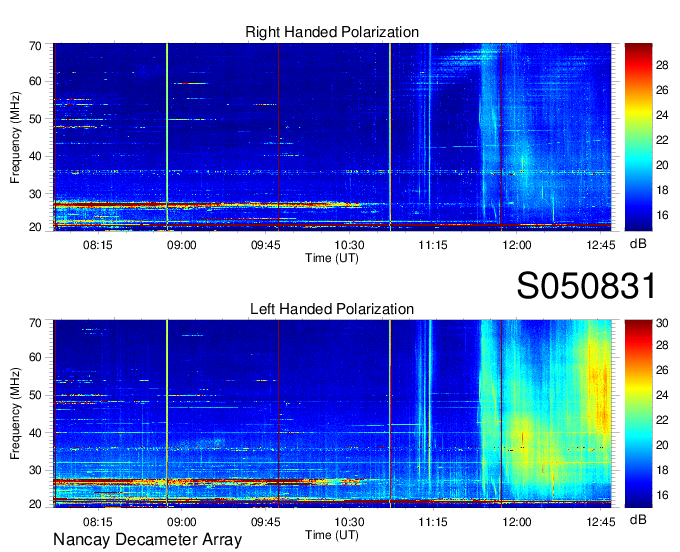Select the 60 MHz tick on top plot

(35, 82)
